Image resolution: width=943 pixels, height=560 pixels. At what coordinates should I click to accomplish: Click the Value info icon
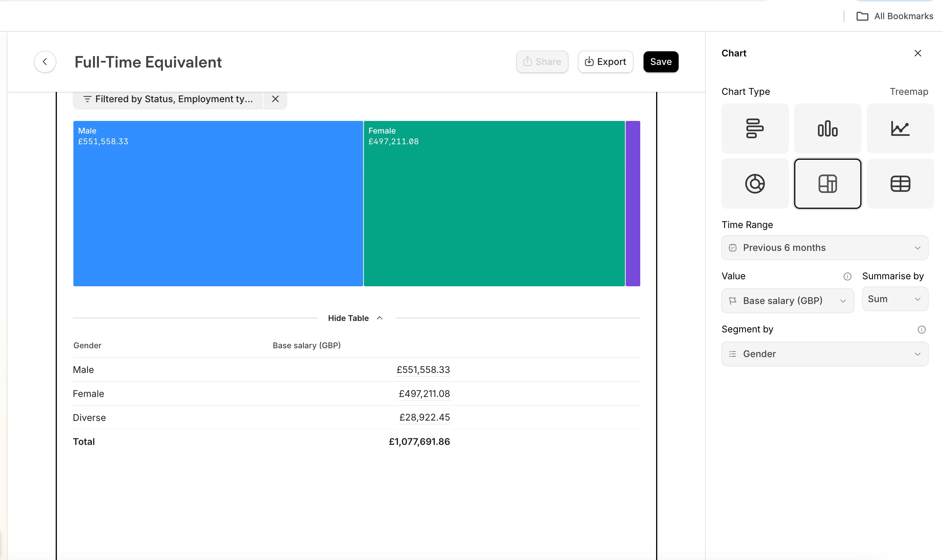tap(847, 277)
